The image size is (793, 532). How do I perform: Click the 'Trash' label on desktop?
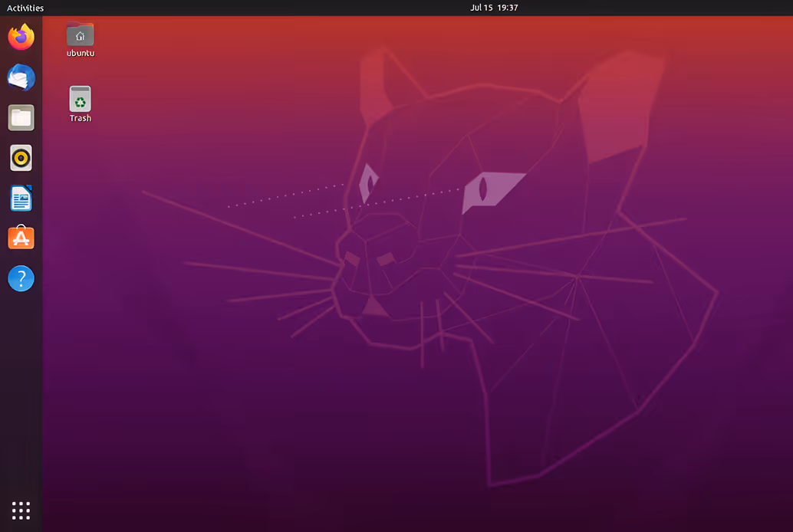point(81,118)
